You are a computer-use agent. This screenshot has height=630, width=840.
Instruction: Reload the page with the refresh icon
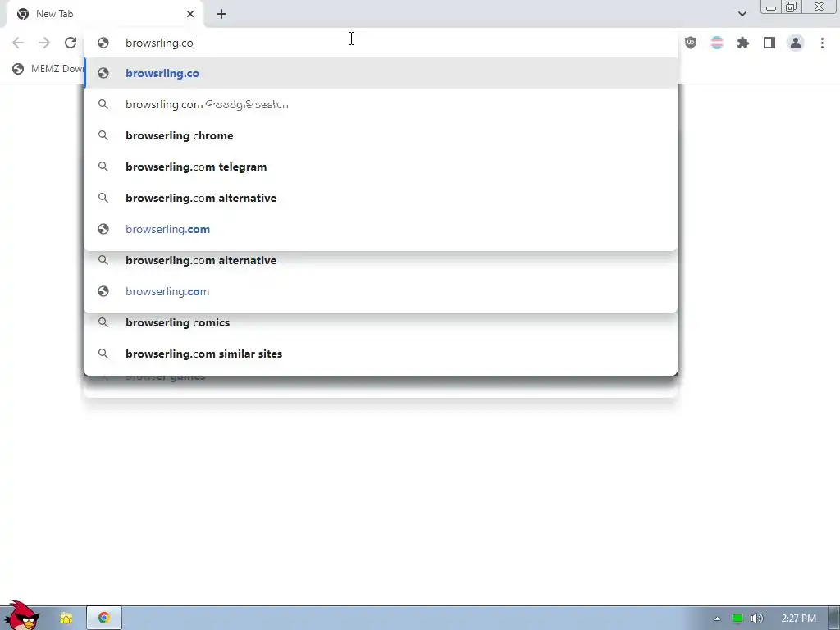(71, 43)
